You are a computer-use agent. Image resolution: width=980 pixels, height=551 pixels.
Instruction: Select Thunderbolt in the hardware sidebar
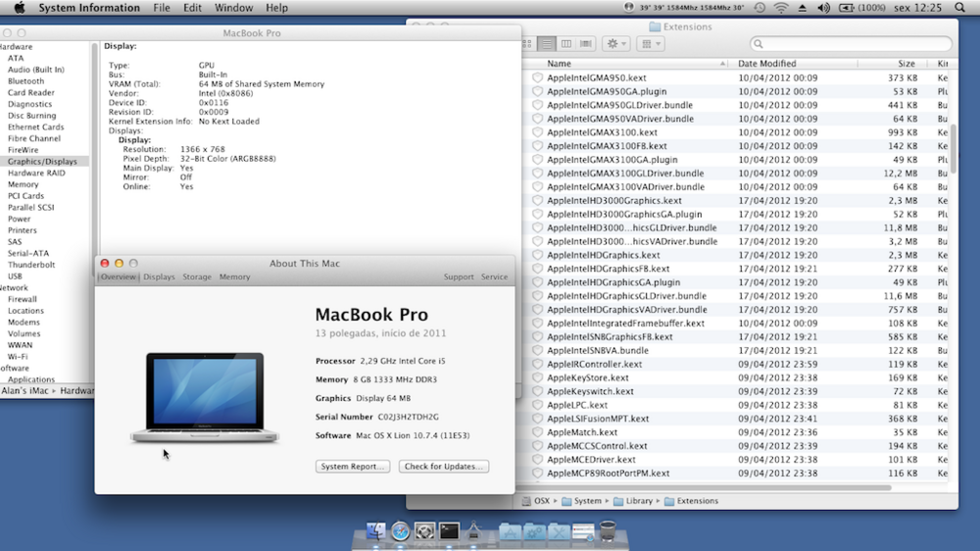pos(31,265)
